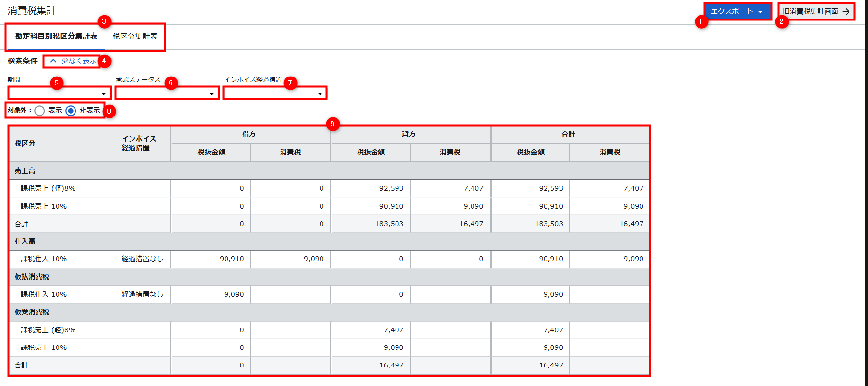Viewport: 868px width, 386px height.
Task: Select the 勘定科目別税区分集計表 tab
Action: click(x=56, y=37)
